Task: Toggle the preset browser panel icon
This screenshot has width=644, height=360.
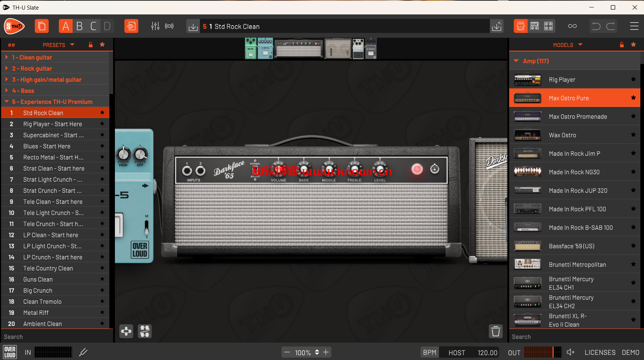Action: pyautogui.click(x=42, y=26)
